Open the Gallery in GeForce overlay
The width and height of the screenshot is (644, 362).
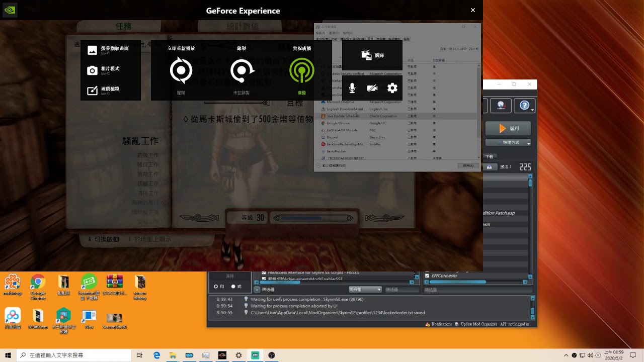pos(372,55)
